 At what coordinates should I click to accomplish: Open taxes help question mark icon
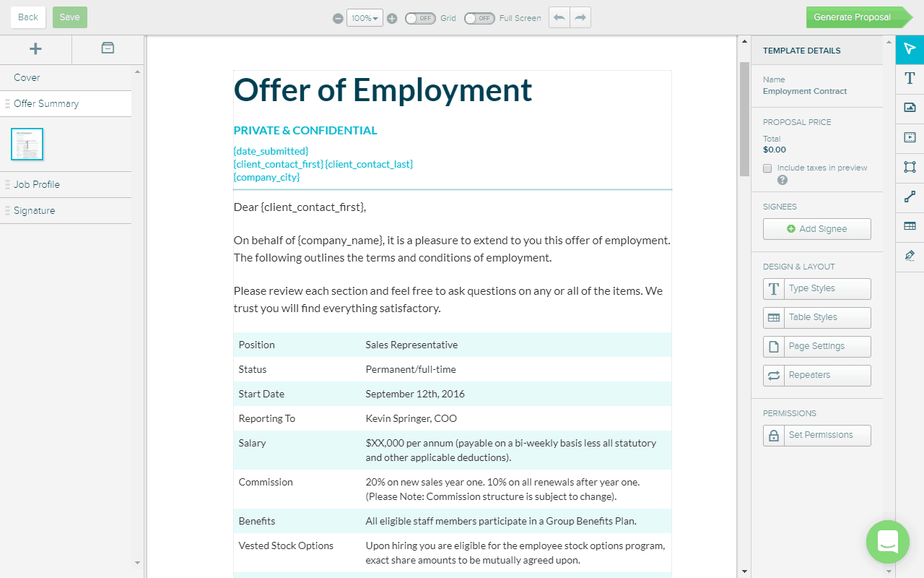click(x=783, y=180)
